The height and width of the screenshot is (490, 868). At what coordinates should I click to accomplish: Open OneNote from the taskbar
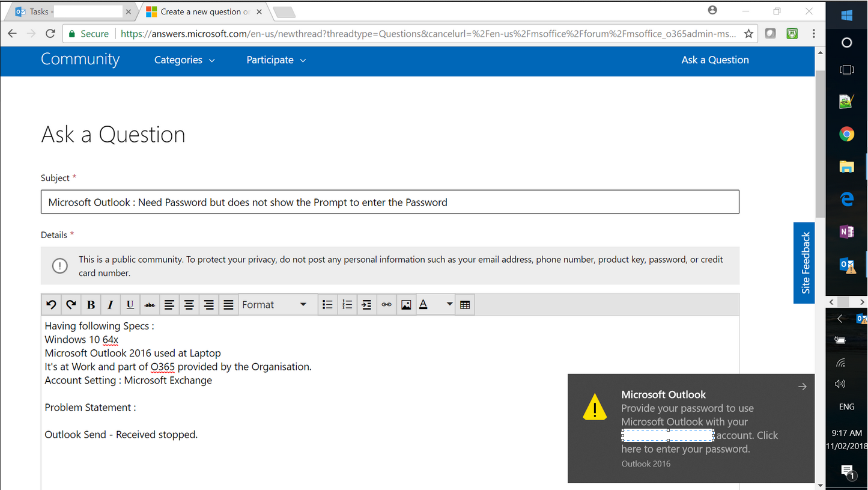coord(847,231)
